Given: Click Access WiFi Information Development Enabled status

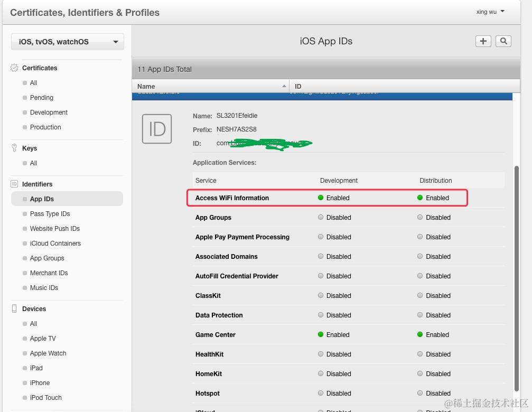Looking at the screenshot, I should [x=333, y=198].
